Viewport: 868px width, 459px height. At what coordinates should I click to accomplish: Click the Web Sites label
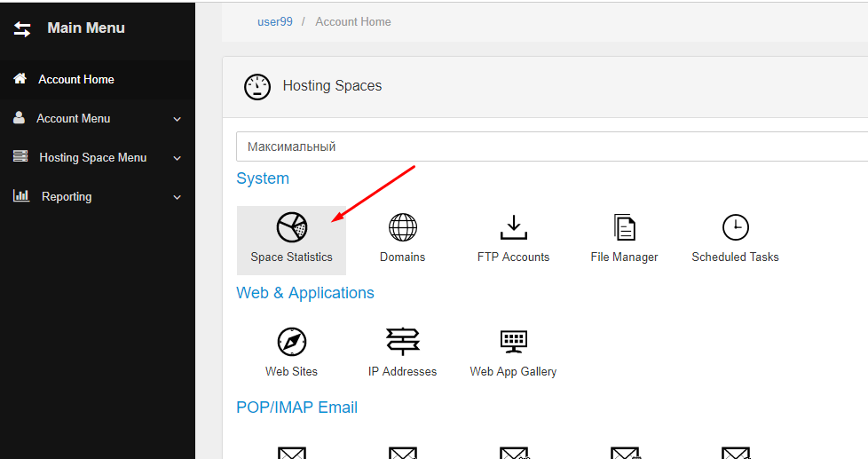pos(292,371)
